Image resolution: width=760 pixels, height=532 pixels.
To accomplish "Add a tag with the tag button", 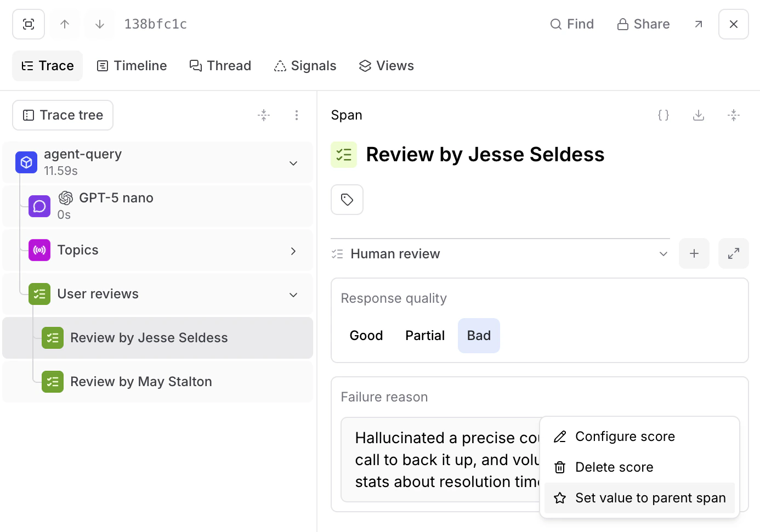I will (x=347, y=200).
